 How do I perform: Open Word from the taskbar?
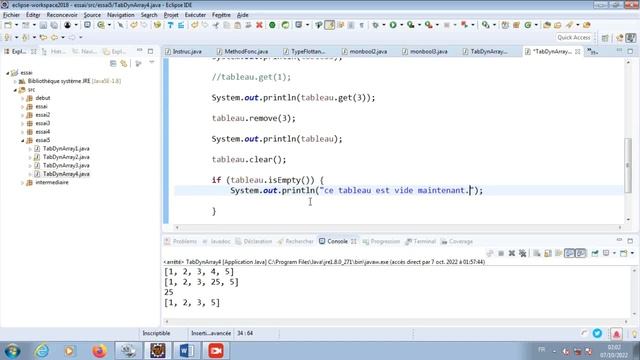point(187,351)
